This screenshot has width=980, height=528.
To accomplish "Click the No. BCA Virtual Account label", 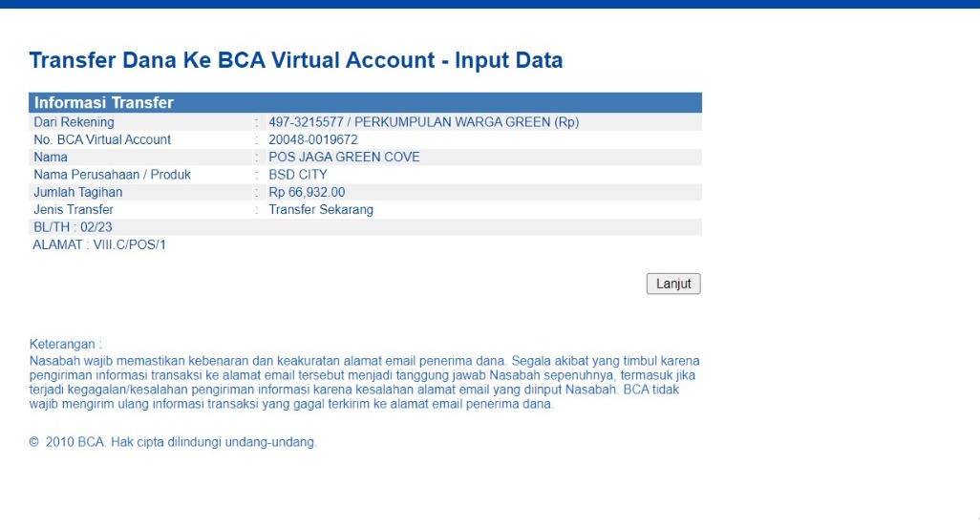I will [x=102, y=139].
